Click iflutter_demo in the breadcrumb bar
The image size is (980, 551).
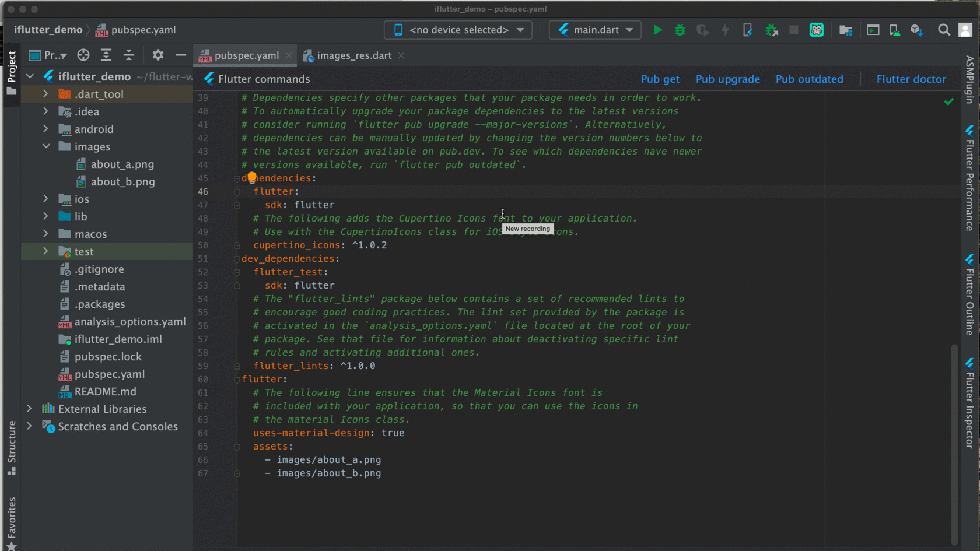point(48,30)
